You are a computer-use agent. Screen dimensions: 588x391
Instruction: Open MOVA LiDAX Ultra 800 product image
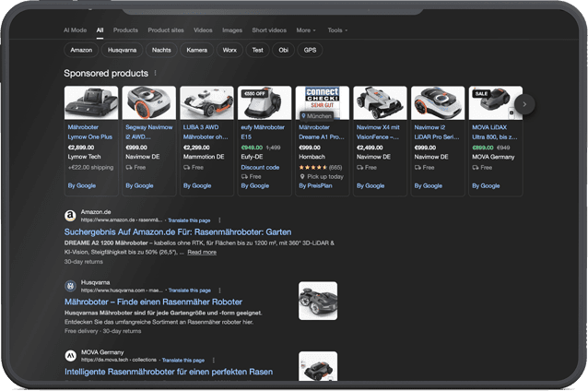coord(495,102)
